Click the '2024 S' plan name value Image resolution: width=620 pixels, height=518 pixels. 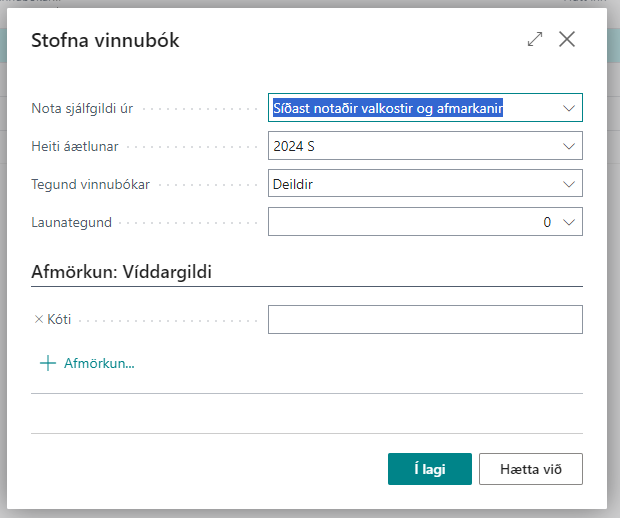(294, 146)
